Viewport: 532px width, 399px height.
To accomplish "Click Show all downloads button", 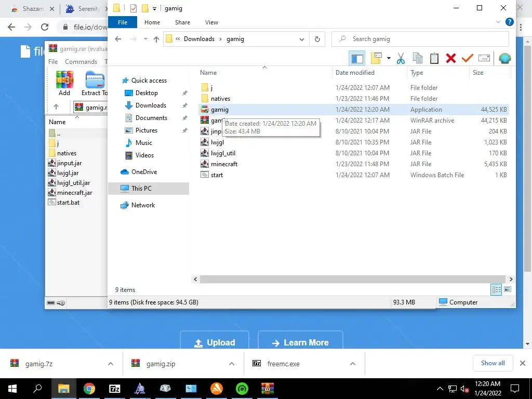I will click(493, 363).
